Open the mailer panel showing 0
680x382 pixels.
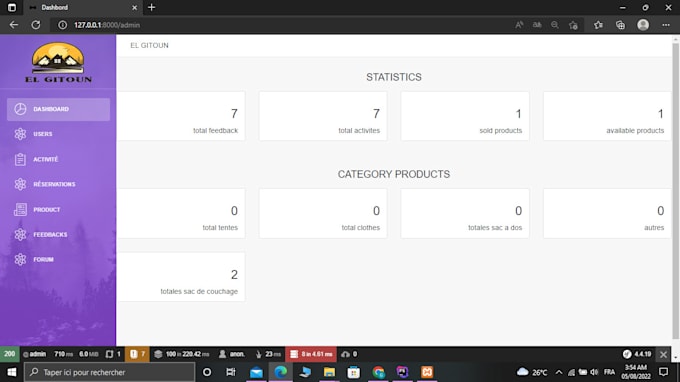[349, 354]
